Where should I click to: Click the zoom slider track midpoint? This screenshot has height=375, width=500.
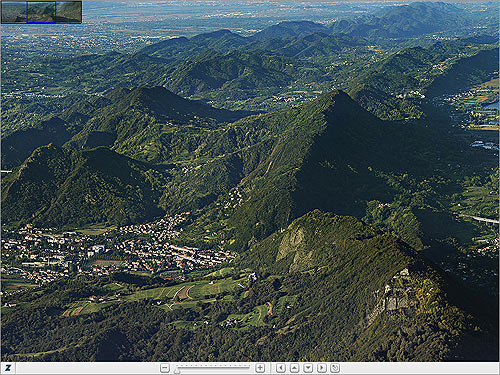click(x=213, y=367)
